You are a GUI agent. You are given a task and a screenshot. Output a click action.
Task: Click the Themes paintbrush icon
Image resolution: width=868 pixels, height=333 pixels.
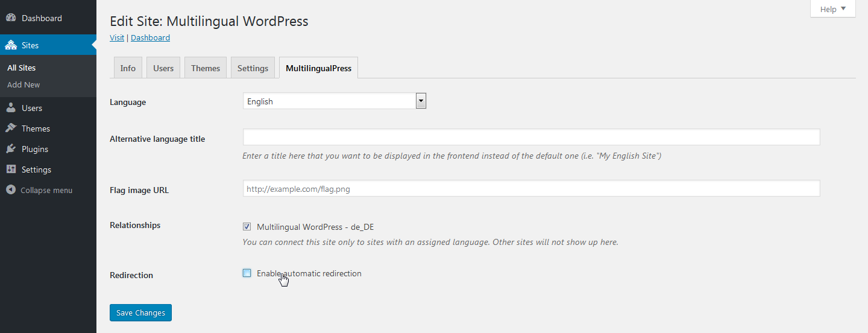[x=11, y=128]
